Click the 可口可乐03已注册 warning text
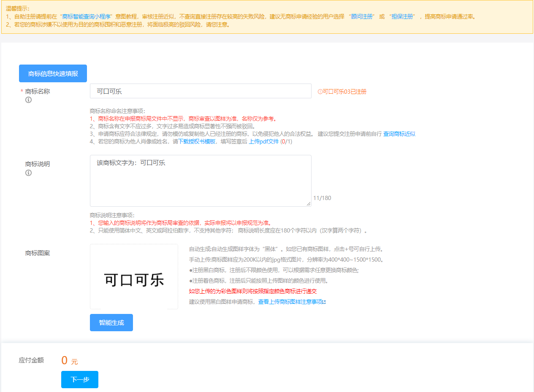534x392 pixels. pyautogui.click(x=344, y=92)
